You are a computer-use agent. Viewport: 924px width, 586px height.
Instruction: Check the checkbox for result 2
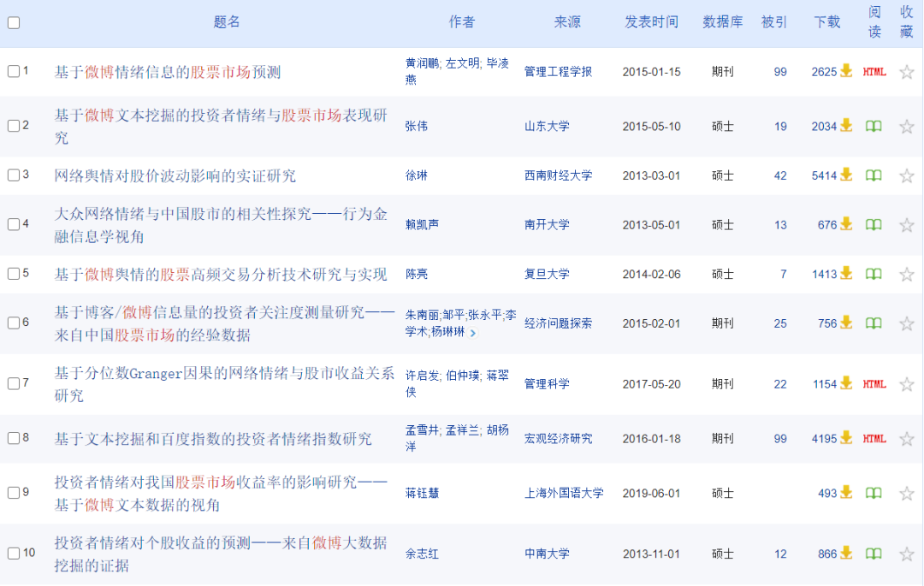pyautogui.click(x=14, y=126)
